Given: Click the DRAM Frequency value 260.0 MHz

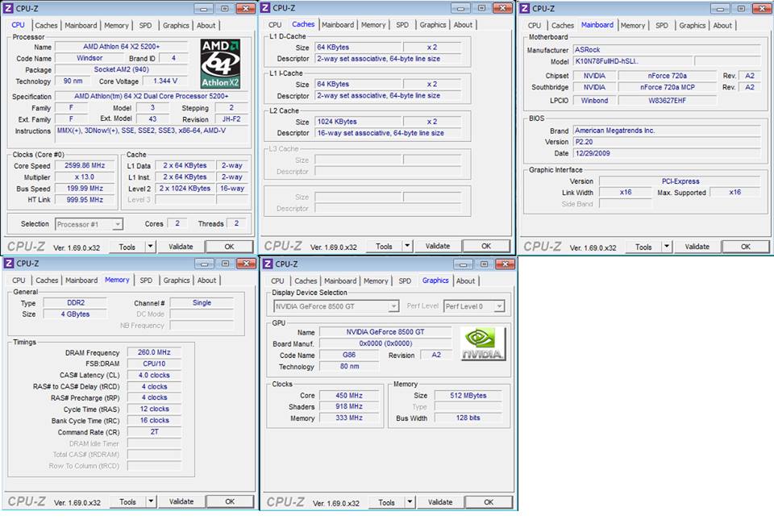Looking at the screenshot, I should (154, 352).
